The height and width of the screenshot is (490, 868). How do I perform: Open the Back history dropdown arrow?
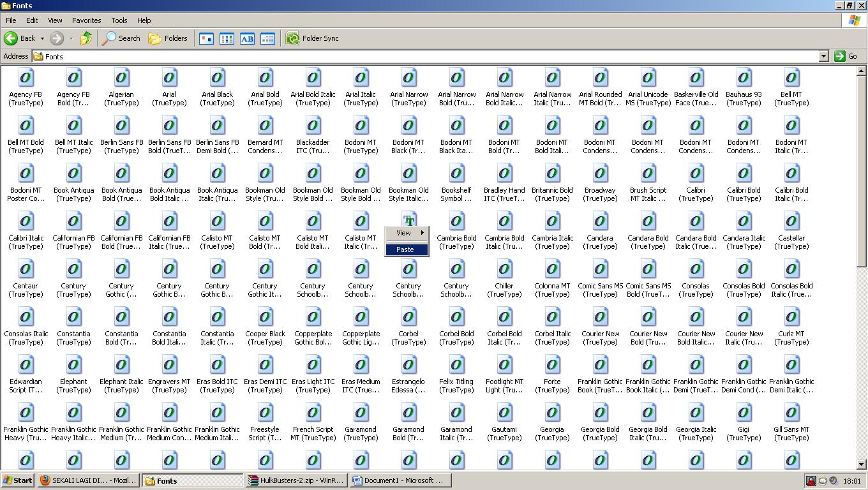[42, 38]
